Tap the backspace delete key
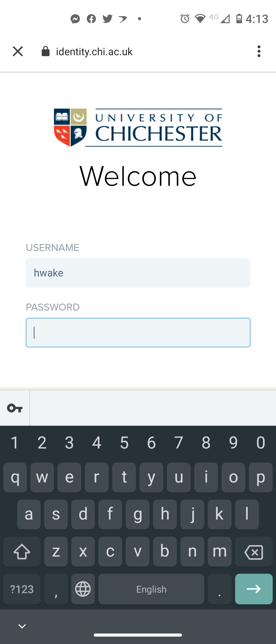The image size is (276, 644). [254, 552]
